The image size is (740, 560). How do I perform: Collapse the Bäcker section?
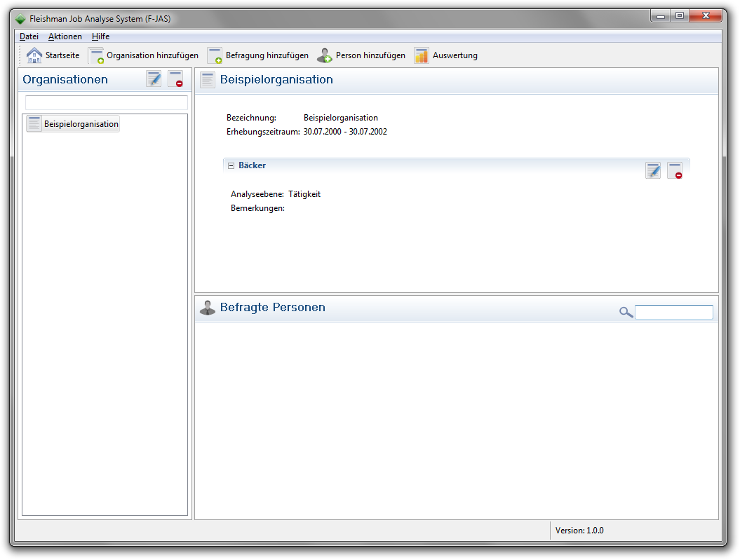[x=231, y=165]
